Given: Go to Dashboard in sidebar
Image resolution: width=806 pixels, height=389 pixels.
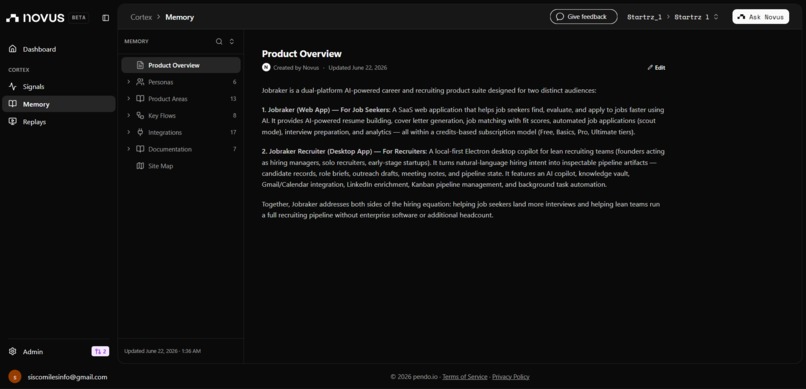Looking at the screenshot, I should [59, 49].
